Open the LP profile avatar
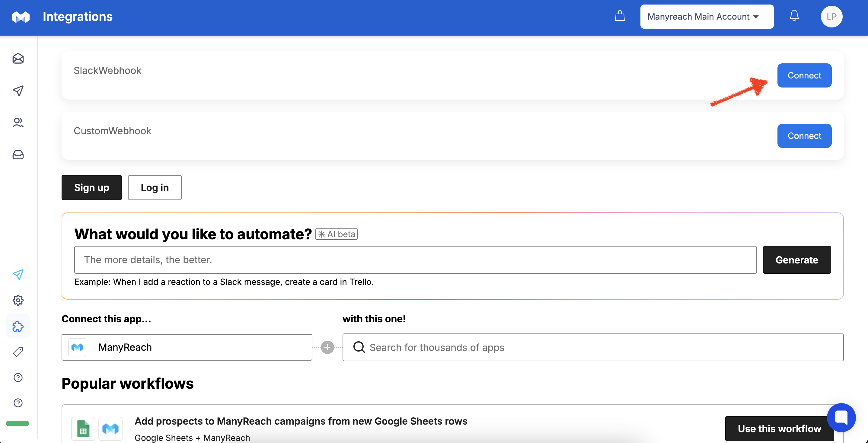The image size is (868, 443). click(831, 17)
